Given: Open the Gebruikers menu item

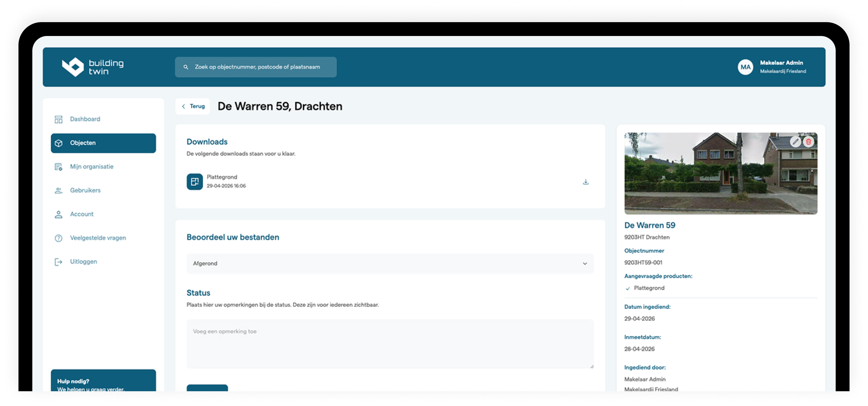Looking at the screenshot, I should (x=103, y=191).
